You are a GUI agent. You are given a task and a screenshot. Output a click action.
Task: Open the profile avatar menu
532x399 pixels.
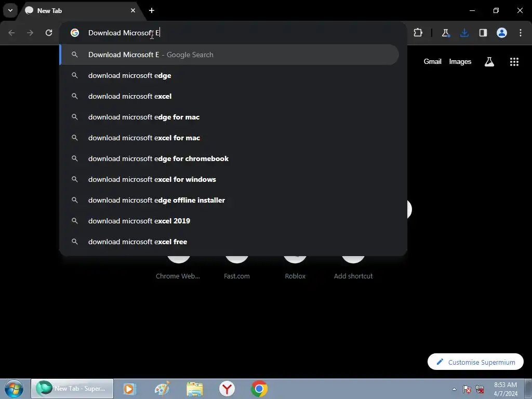click(x=502, y=33)
